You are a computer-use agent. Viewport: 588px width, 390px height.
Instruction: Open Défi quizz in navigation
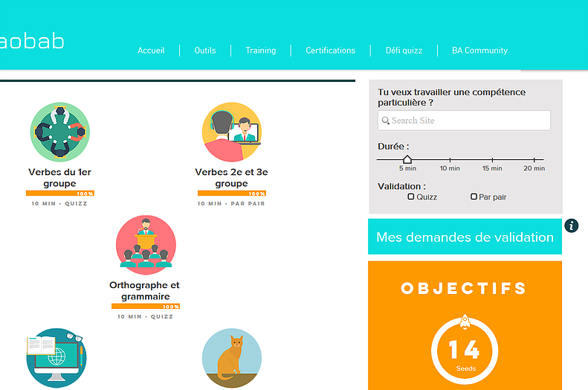pos(404,51)
